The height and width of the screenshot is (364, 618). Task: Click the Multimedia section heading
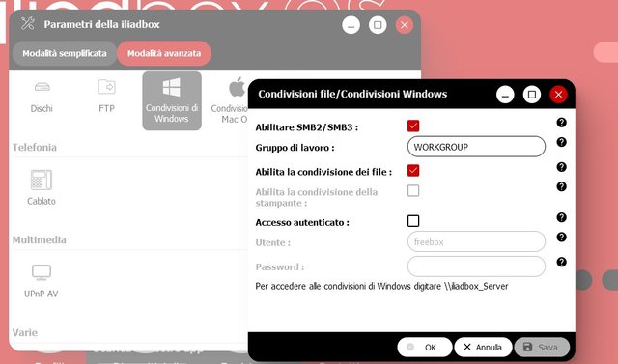40,239
